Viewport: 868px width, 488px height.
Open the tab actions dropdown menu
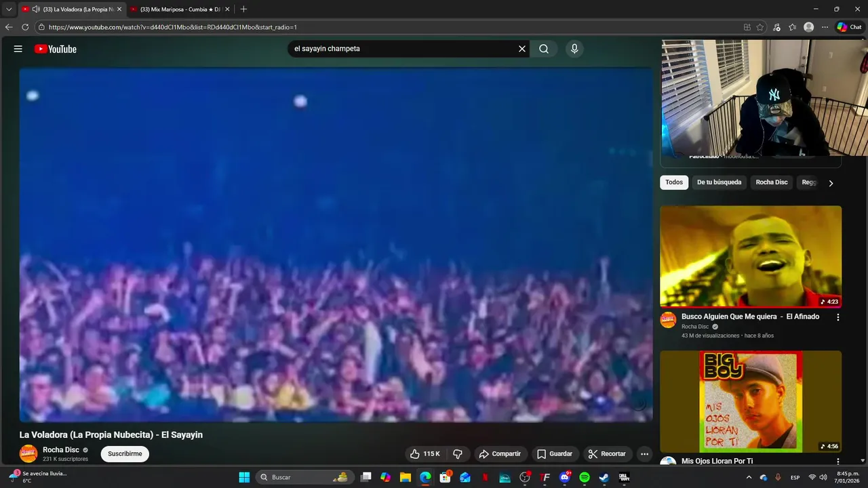pyautogui.click(x=9, y=9)
